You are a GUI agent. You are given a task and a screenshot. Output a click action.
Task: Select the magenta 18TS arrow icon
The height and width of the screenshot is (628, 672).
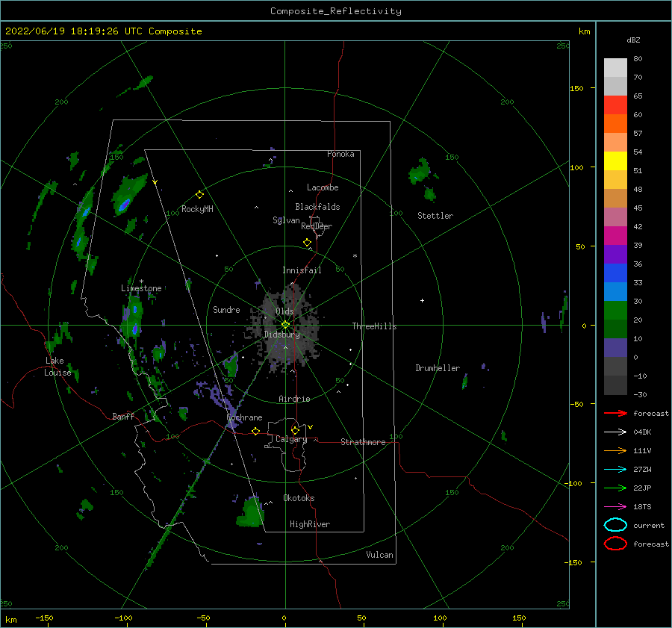[x=615, y=507]
